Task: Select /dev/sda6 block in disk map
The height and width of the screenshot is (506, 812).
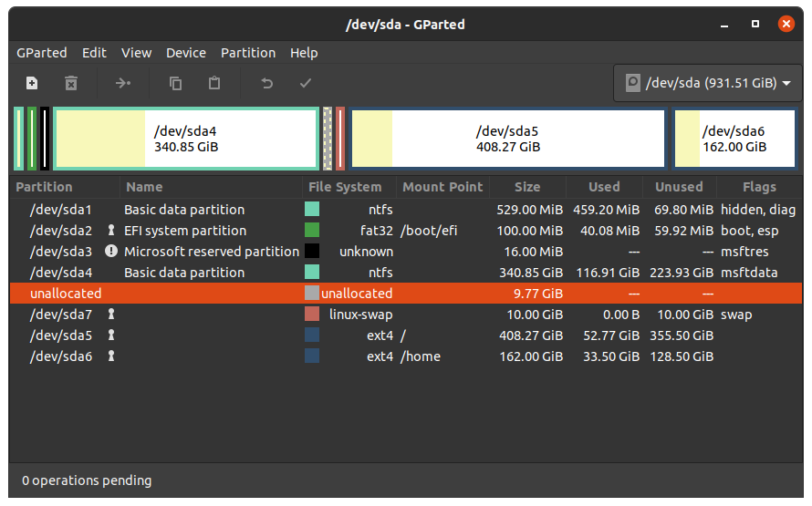Action: coord(734,139)
